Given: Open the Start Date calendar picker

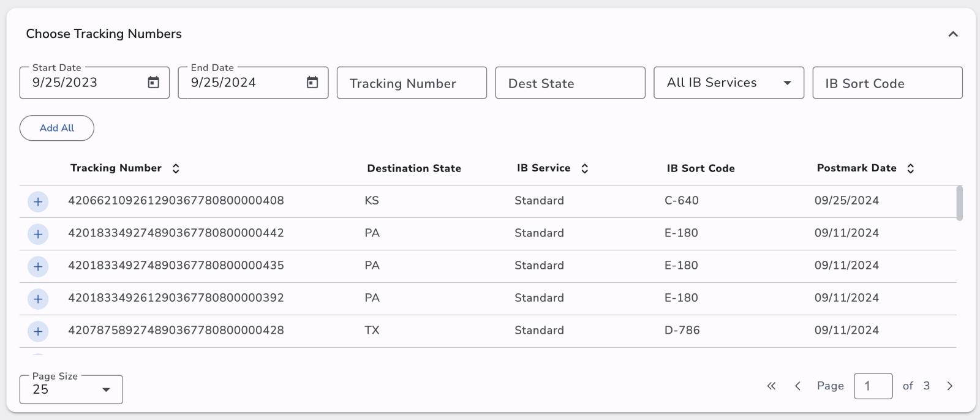Looking at the screenshot, I should pos(154,83).
